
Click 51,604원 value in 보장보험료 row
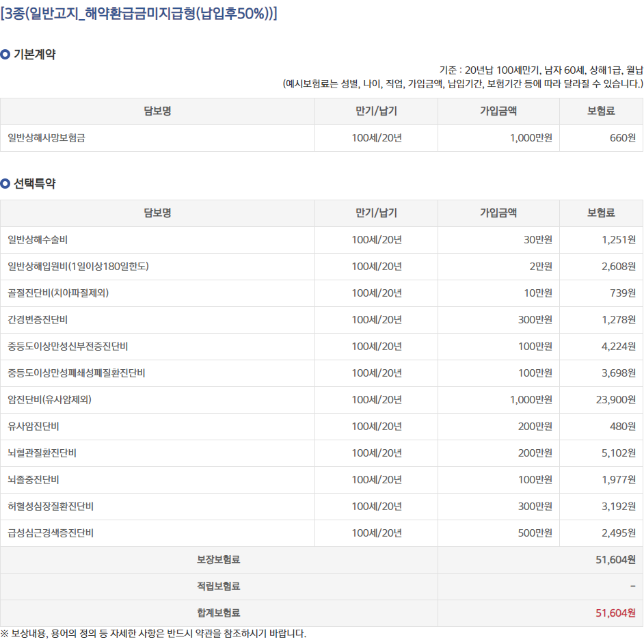point(616,560)
